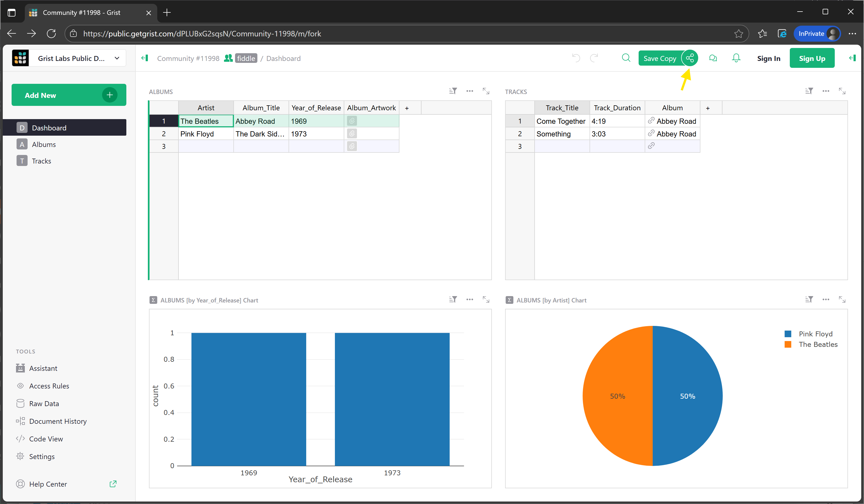
Task: Toggle Pink Floyd legend entry in pie chart
Action: [x=815, y=334]
